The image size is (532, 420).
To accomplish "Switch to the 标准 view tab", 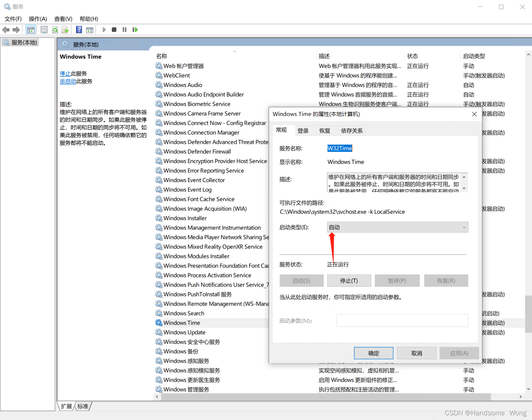I will 83,406.
